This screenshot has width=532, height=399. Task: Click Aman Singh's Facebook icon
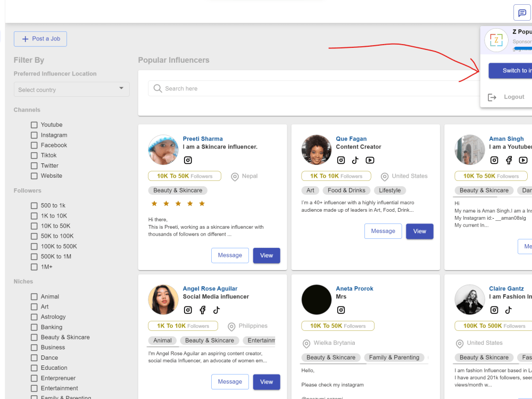tap(509, 160)
